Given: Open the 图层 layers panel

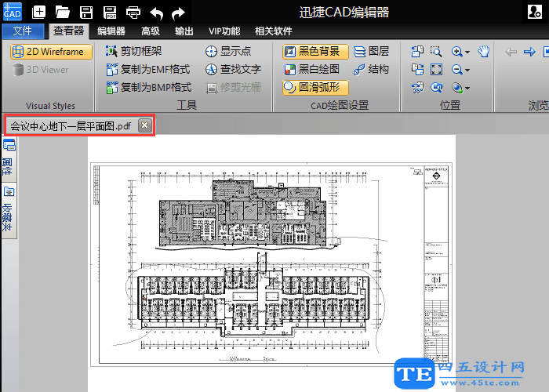Looking at the screenshot, I should (x=371, y=52).
